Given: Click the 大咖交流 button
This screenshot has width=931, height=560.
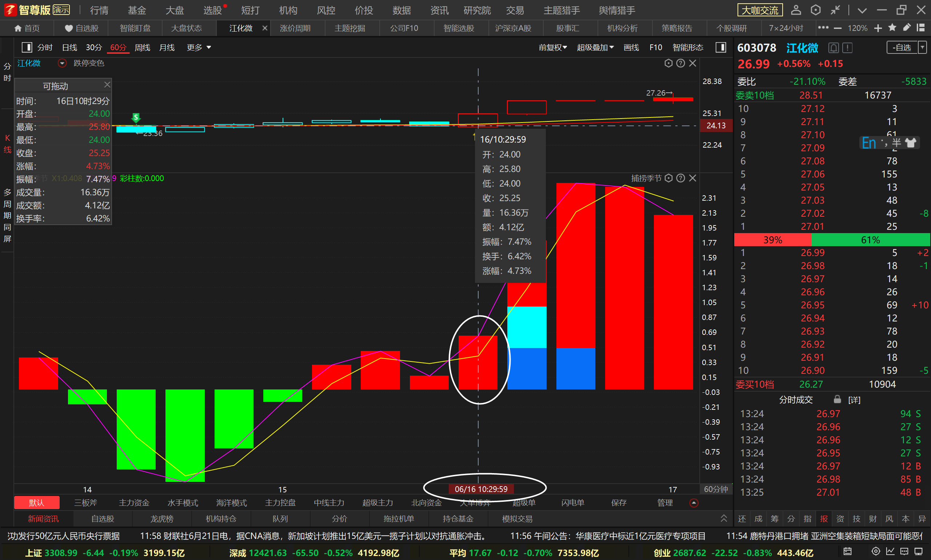Looking at the screenshot, I should [760, 10].
